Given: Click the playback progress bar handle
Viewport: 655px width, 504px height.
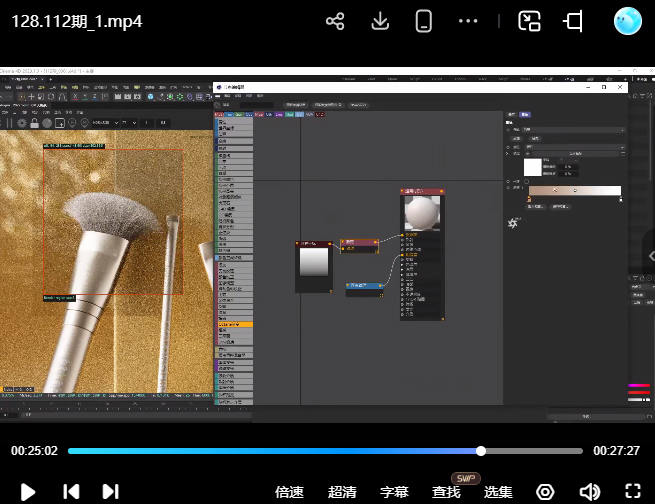Looking at the screenshot, I should pyautogui.click(x=481, y=451).
